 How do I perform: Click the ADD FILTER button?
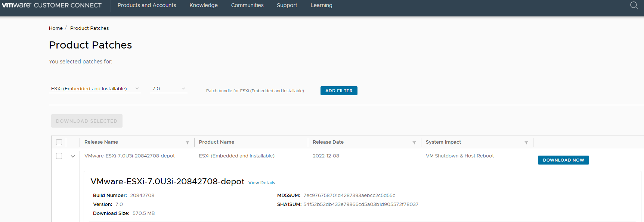pos(339,91)
